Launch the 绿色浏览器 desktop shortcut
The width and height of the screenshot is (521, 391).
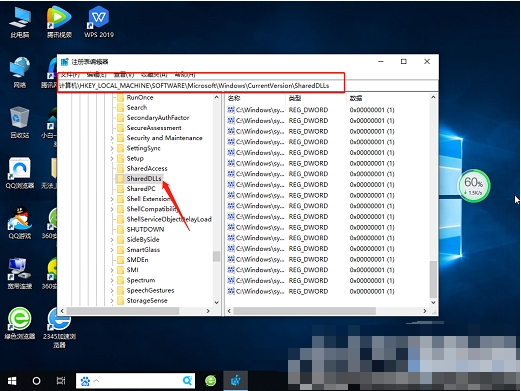pos(19,323)
